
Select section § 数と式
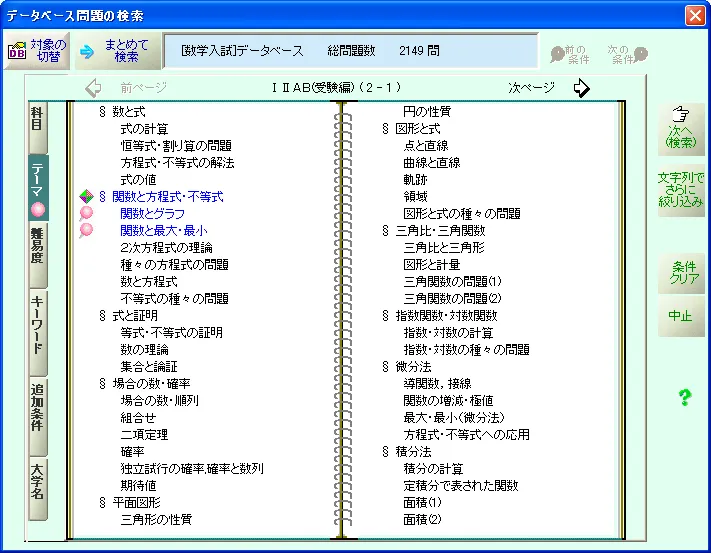[x=122, y=112]
